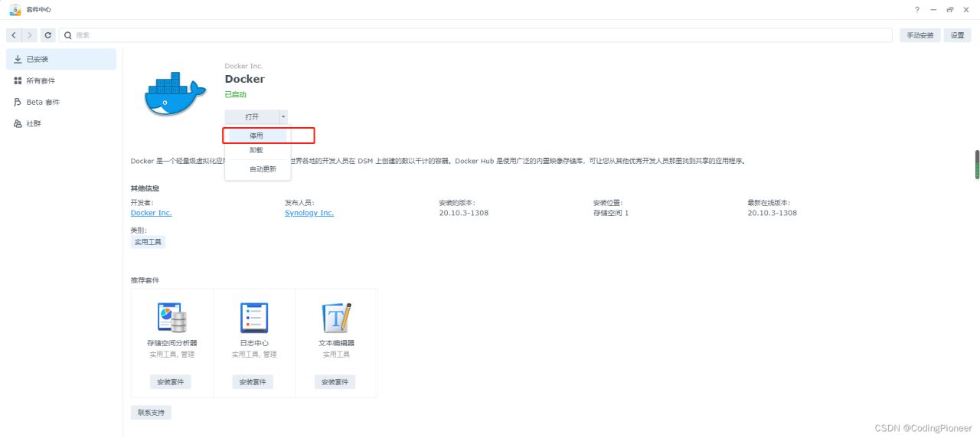Click the 存储空间分析器 package icon
Screen dimensions: 980x438
(x=171, y=316)
